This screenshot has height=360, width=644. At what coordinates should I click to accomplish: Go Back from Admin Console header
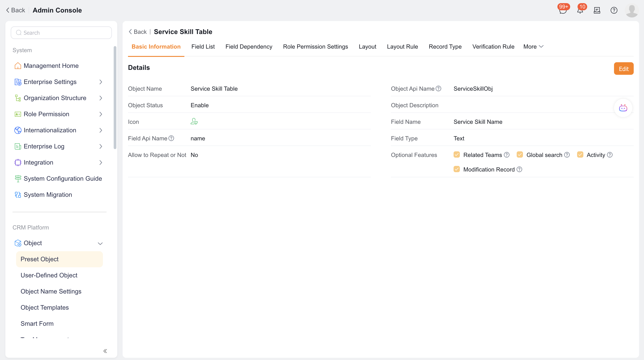pyautogui.click(x=15, y=10)
